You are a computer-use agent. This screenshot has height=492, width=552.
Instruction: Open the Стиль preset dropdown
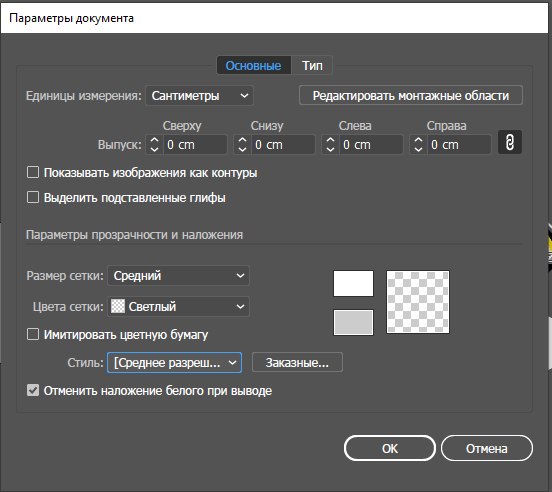175,362
